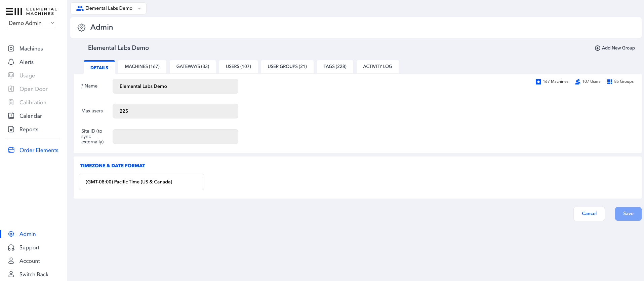This screenshot has width=644, height=281.
Task: Open the Order Elements link
Action: 39,150
